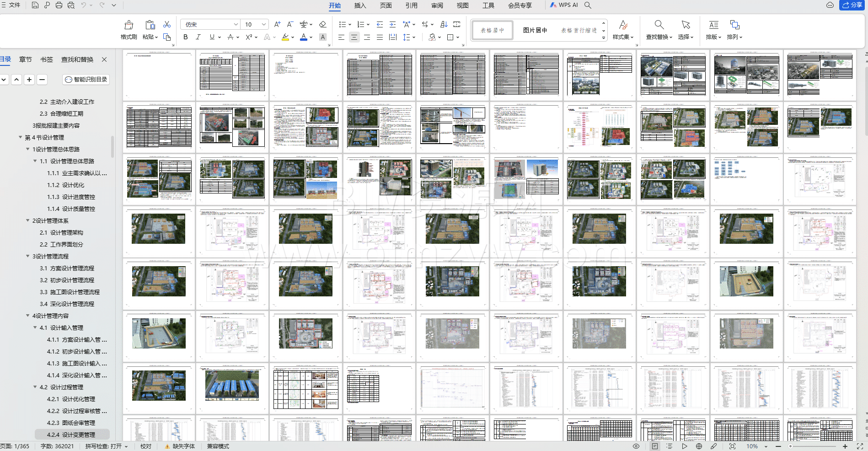
Task: Open the Insert (插入) ribbon tab
Action: tap(360, 5)
